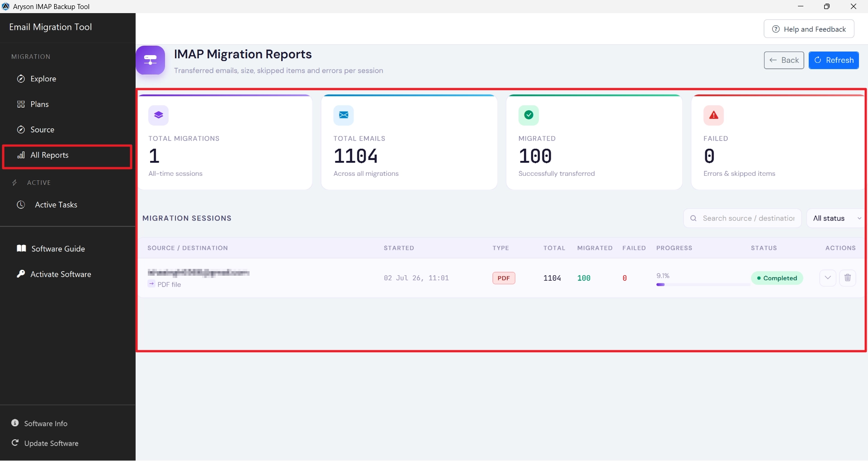Open the All status filter dropdown

836,218
